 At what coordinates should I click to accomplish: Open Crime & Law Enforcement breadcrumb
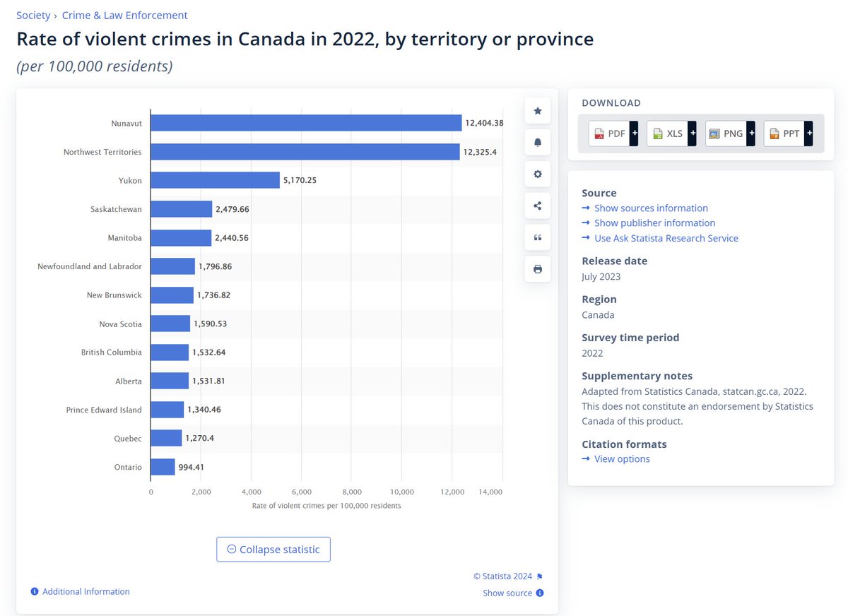(125, 15)
